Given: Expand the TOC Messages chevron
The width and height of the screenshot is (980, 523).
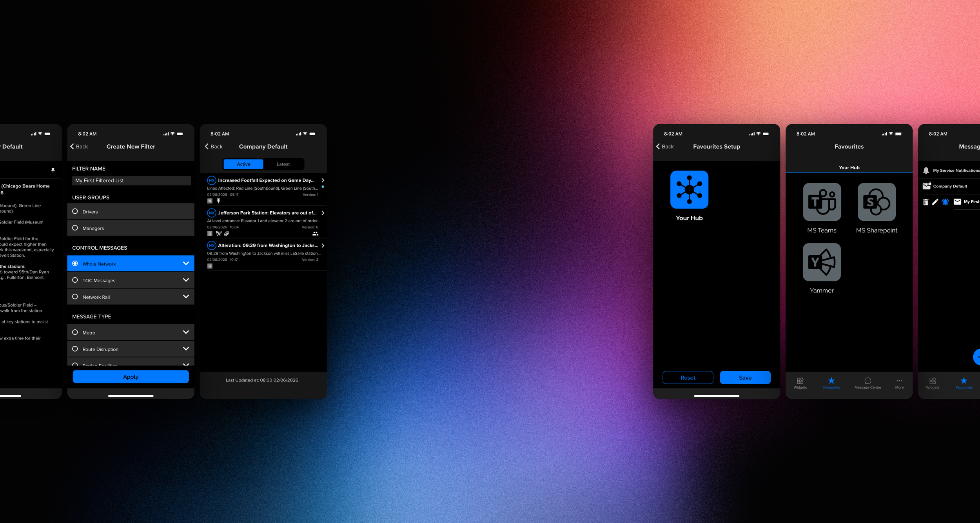Looking at the screenshot, I should pyautogui.click(x=186, y=280).
